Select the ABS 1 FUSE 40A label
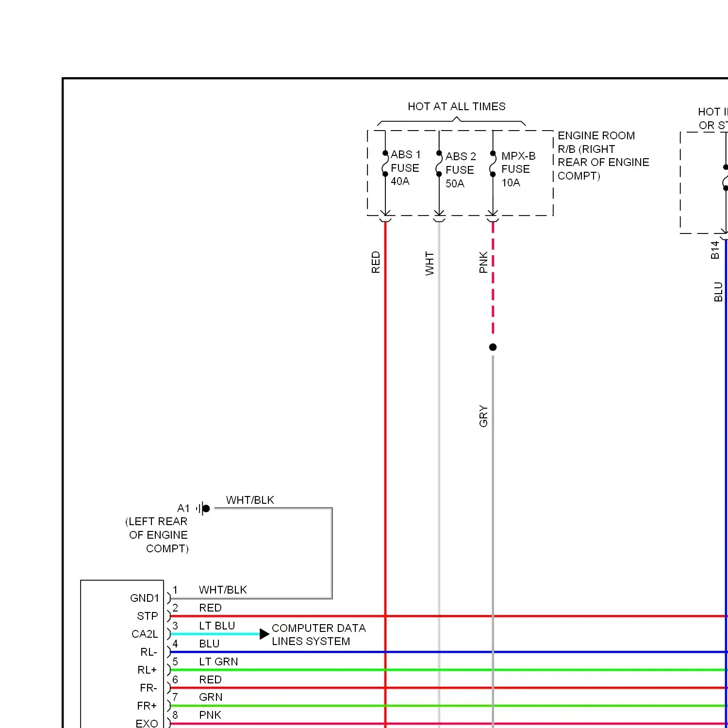 coord(406,168)
